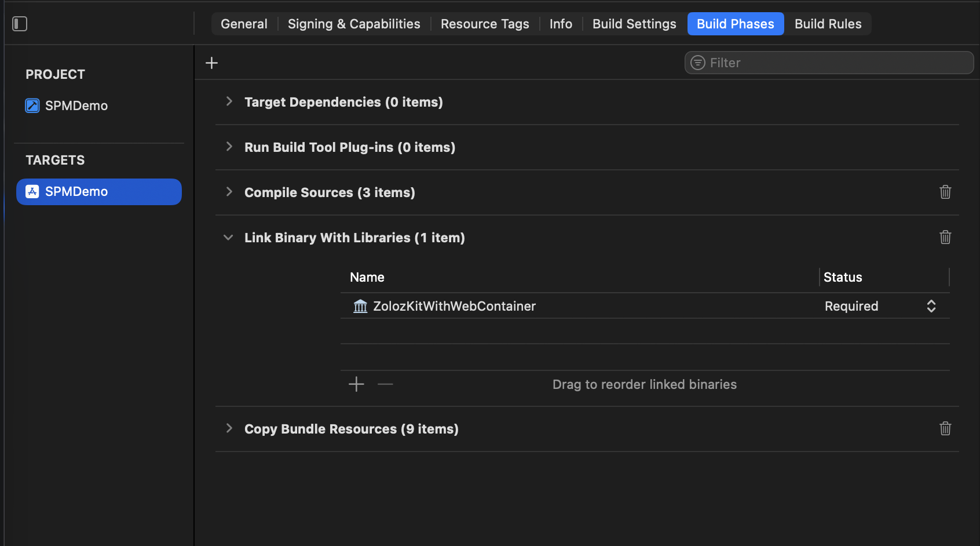
Task: Delete the Compile Sources phase
Action: [x=945, y=192]
